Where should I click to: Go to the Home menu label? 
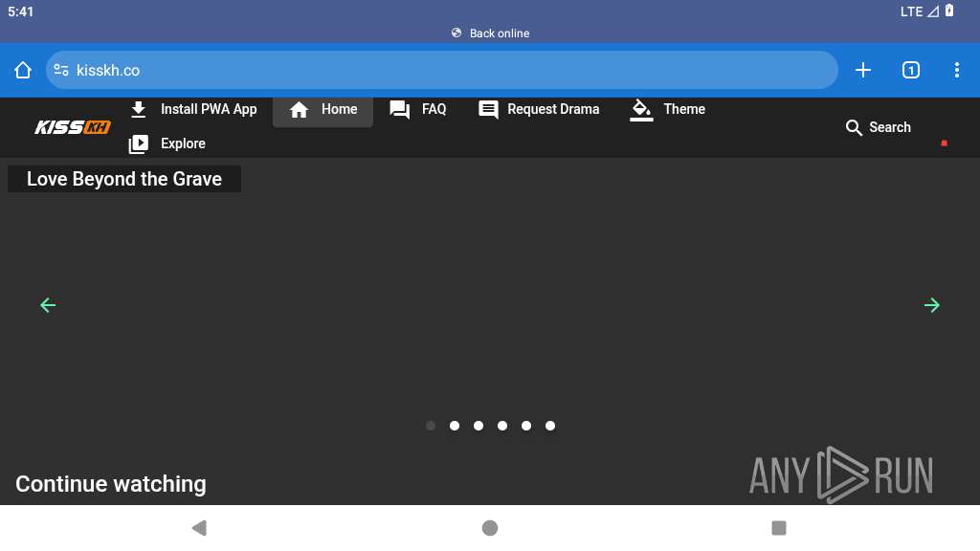pyautogui.click(x=340, y=109)
